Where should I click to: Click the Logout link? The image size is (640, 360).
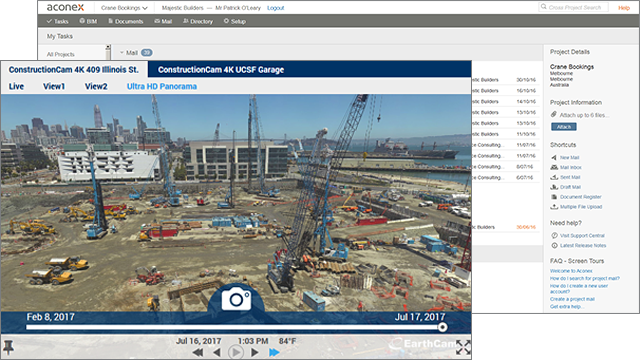276,8
